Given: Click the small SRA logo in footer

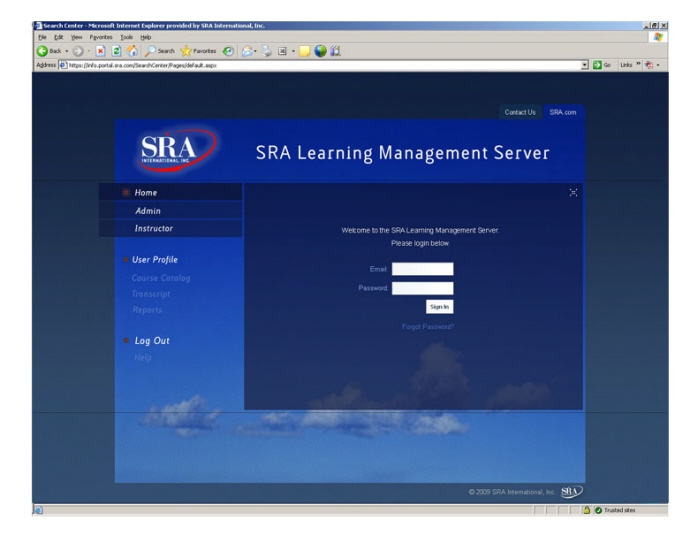Looking at the screenshot, I should click(571, 491).
